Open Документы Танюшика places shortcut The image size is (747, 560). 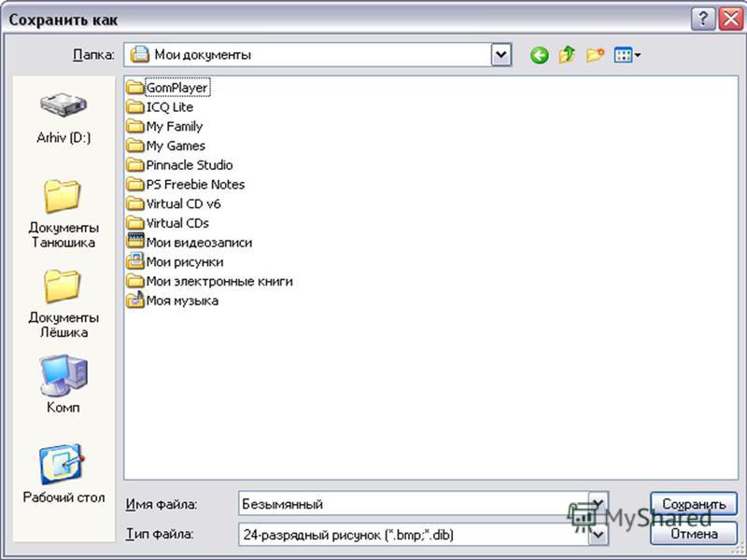tap(63, 215)
